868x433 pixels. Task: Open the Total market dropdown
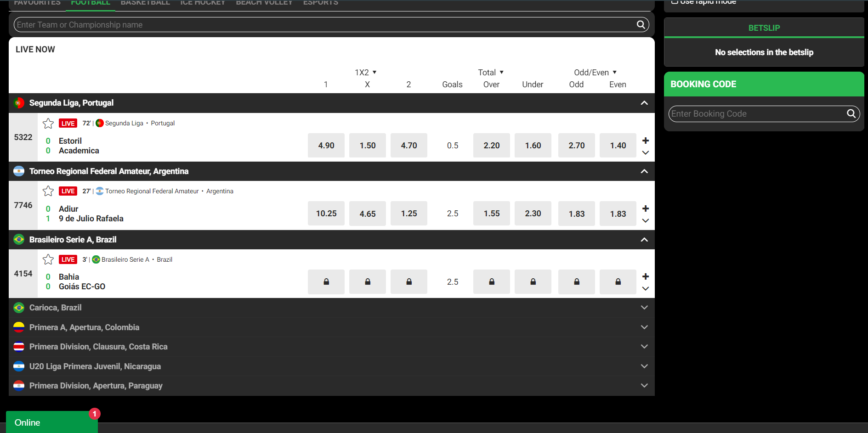(491, 73)
